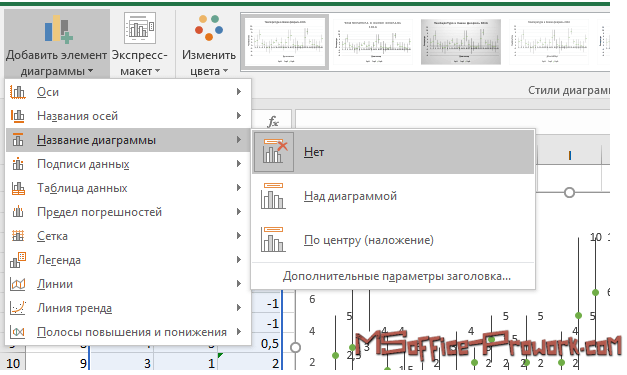The height and width of the screenshot is (375, 627).
Task: Choose Нет to remove chart title
Action: pos(393,152)
